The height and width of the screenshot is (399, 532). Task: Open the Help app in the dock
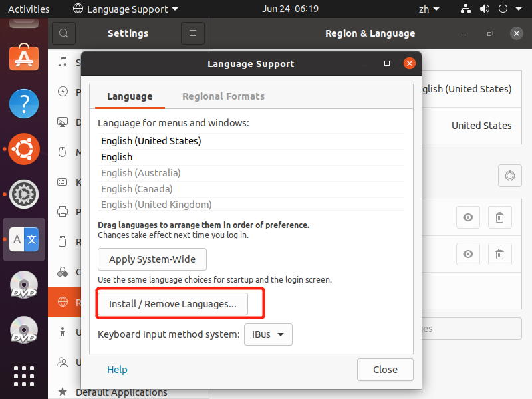point(24,104)
